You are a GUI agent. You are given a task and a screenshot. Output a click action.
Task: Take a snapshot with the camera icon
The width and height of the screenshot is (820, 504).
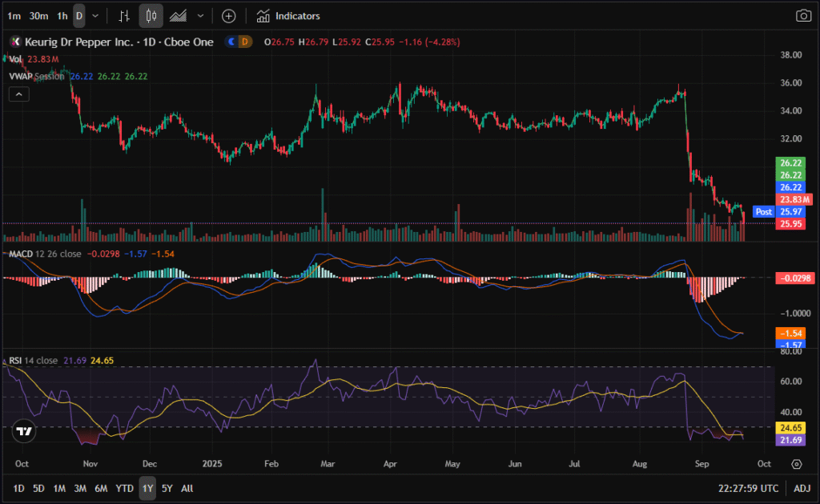tap(802, 16)
